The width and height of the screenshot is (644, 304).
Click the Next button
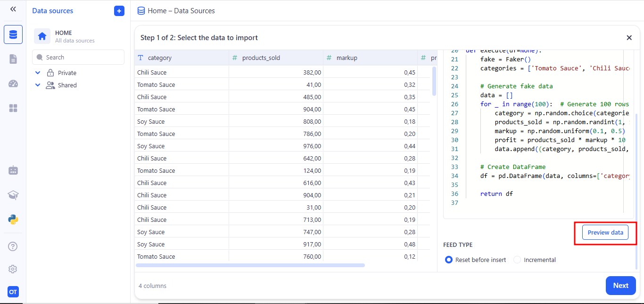click(620, 286)
